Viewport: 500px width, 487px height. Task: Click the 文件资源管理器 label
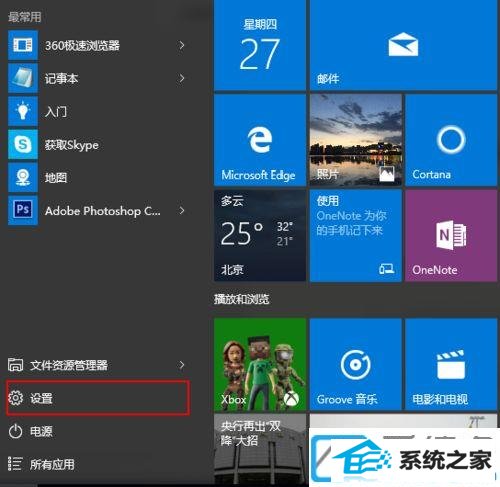pos(69,365)
